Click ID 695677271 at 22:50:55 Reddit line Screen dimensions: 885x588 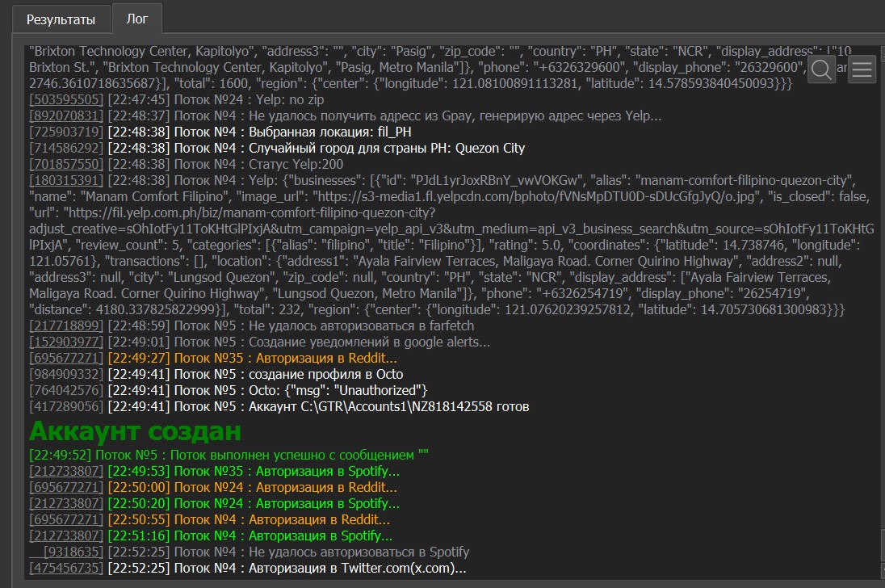click(66, 520)
